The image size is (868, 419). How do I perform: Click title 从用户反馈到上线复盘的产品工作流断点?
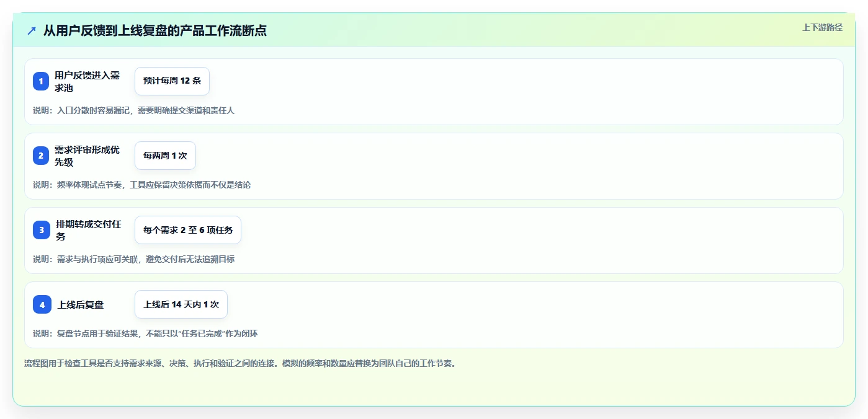pos(155,30)
